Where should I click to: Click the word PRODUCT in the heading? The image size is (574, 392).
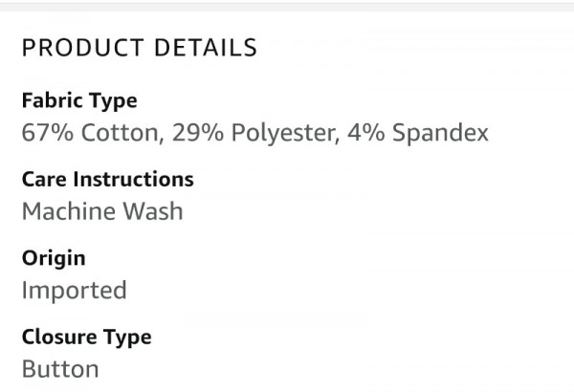tap(82, 48)
